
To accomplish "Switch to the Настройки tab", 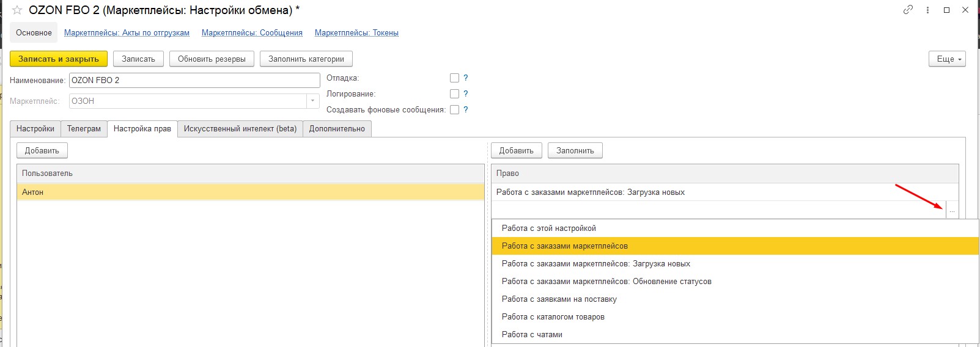I will coord(35,128).
